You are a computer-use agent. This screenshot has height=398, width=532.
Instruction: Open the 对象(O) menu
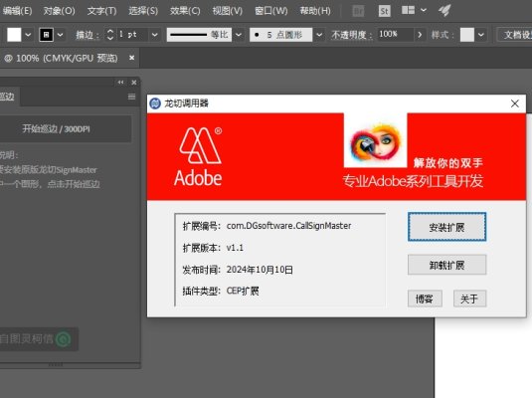click(x=59, y=11)
